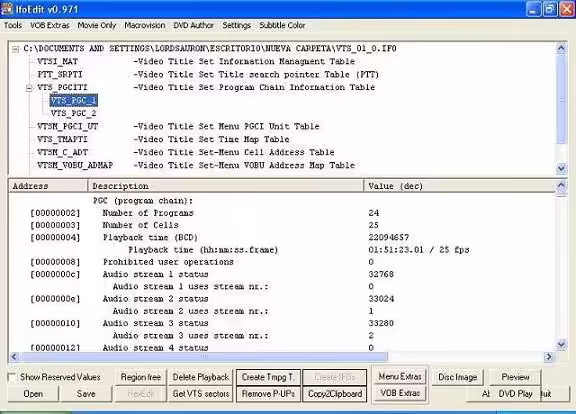Click the Menu Extras button
Screen dimensions: 576x414
coord(400,377)
